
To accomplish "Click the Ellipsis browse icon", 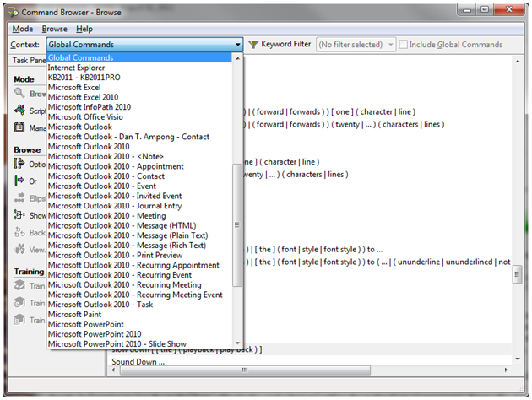I will [x=19, y=198].
